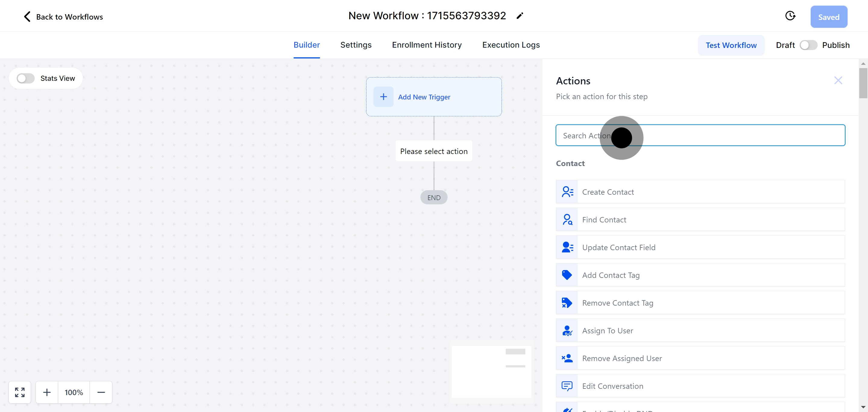868x412 pixels.
Task: Toggle the Stats View switch
Action: (x=26, y=78)
